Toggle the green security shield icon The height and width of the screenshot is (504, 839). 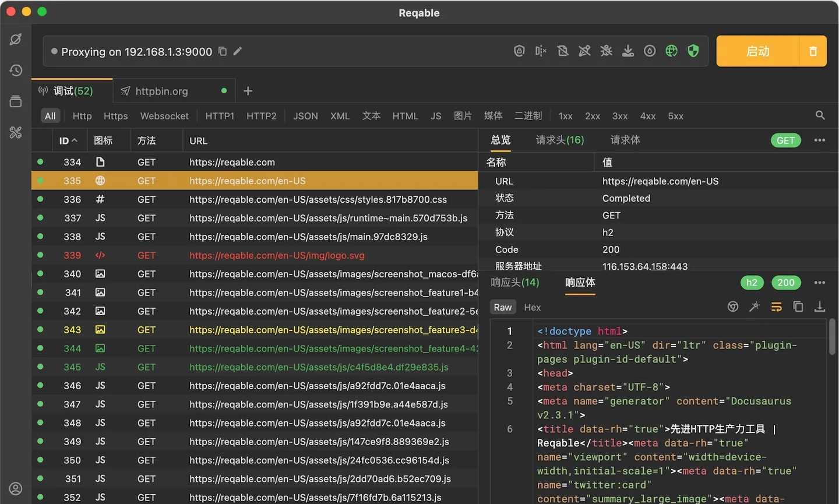click(x=693, y=51)
